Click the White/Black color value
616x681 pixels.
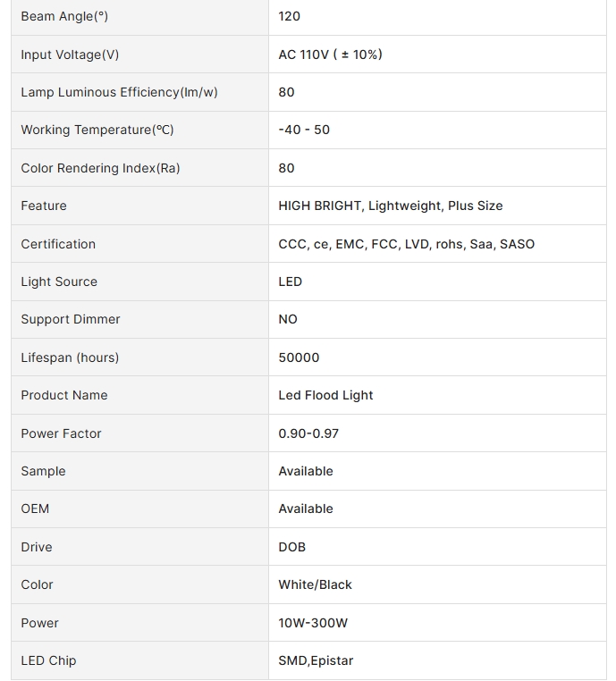pos(315,585)
